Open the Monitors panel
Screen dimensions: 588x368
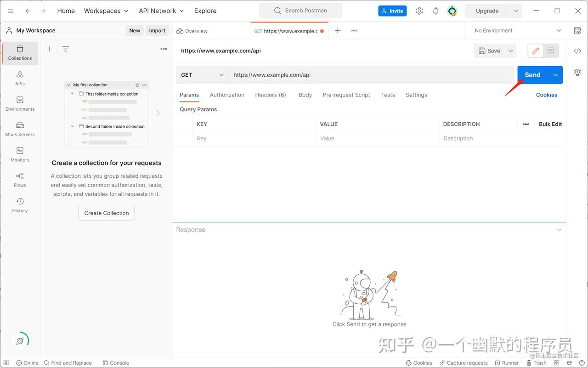coord(20,154)
